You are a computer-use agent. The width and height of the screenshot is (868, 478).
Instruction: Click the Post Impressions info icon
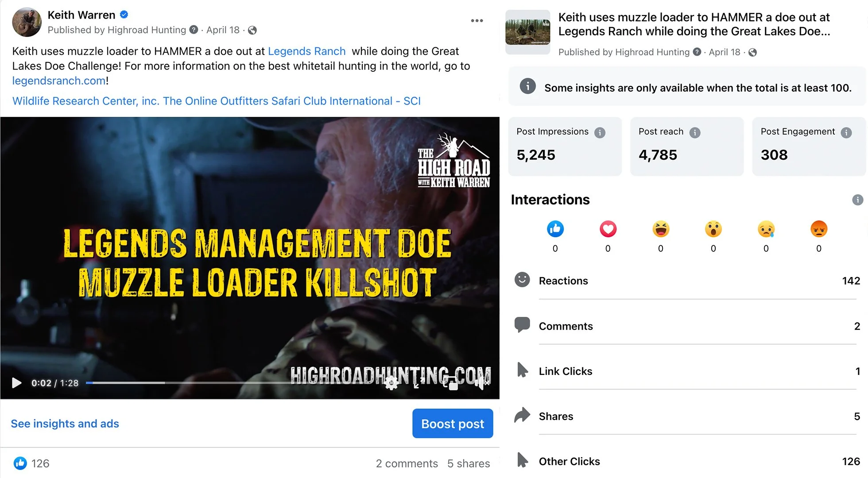(x=600, y=132)
